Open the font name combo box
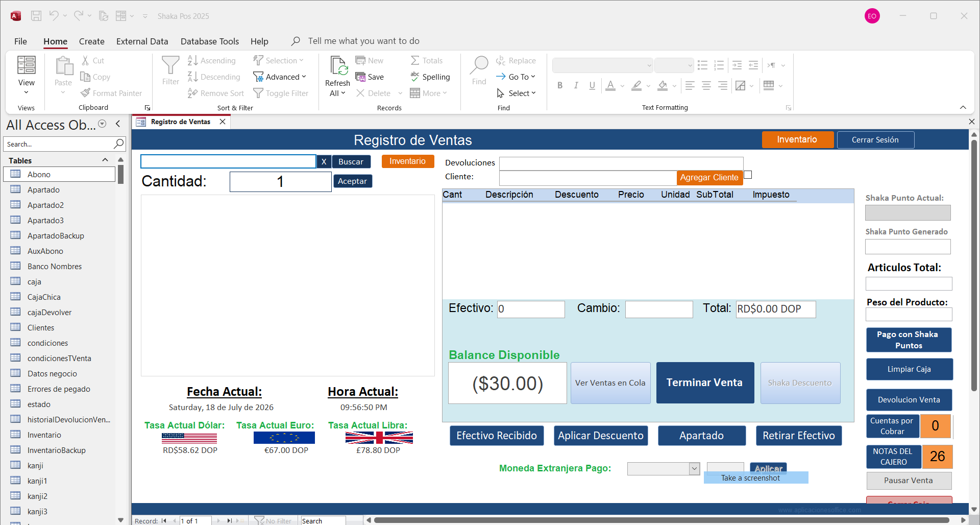 [x=602, y=65]
